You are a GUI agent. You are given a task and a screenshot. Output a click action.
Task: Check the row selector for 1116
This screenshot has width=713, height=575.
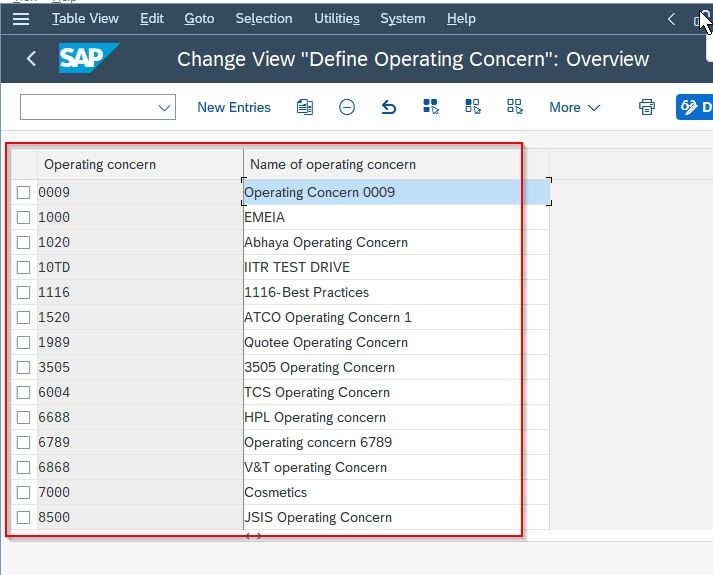[24, 292]
